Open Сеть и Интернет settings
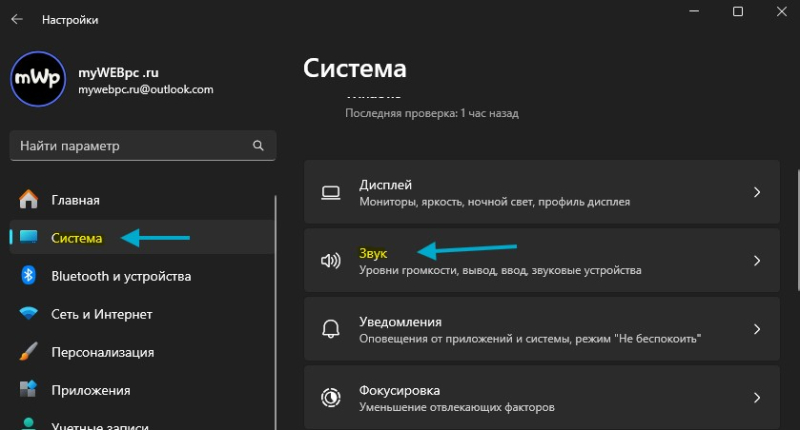 coord(101,314)
